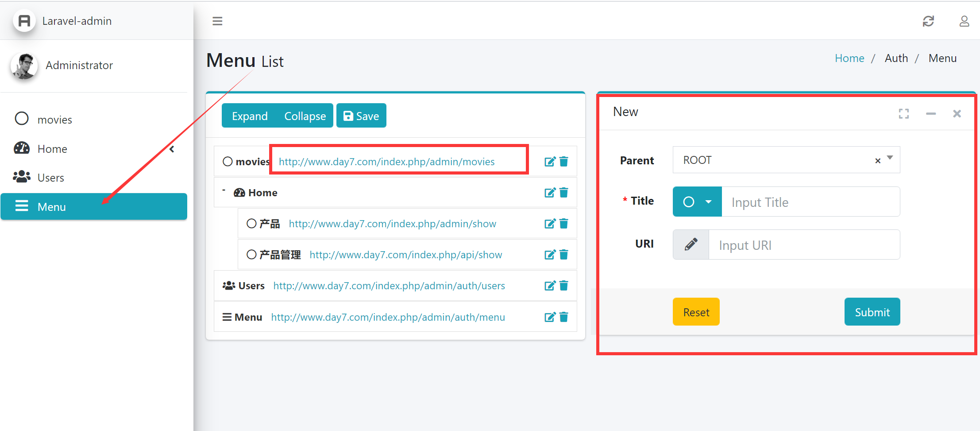The height and width of the screenshot is (431, 980).
Task: Edit the Users menu row
Action: (x=550, y=286)
